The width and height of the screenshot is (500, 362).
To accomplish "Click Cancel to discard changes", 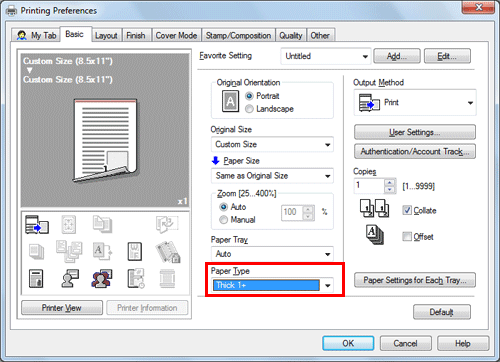I will click(x=405, y=343).
